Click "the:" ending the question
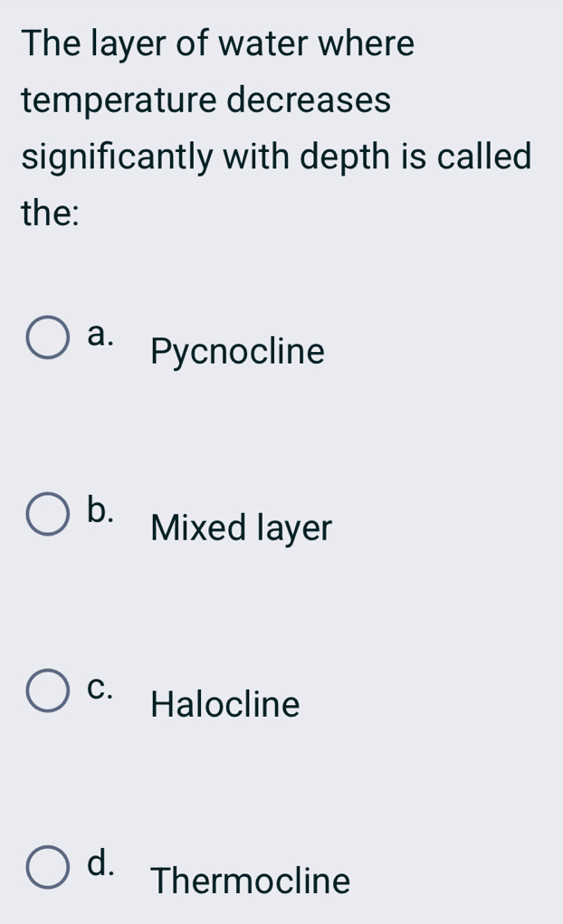Viewport: 563px width, 924px height. (51, 214)
